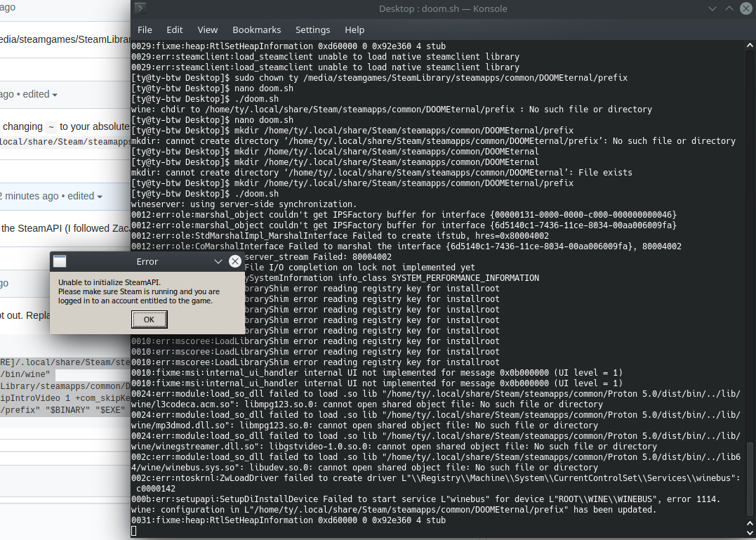Open the File menu in Konsole
Viewport: 756px width, 540px height.
pos(145,30)
